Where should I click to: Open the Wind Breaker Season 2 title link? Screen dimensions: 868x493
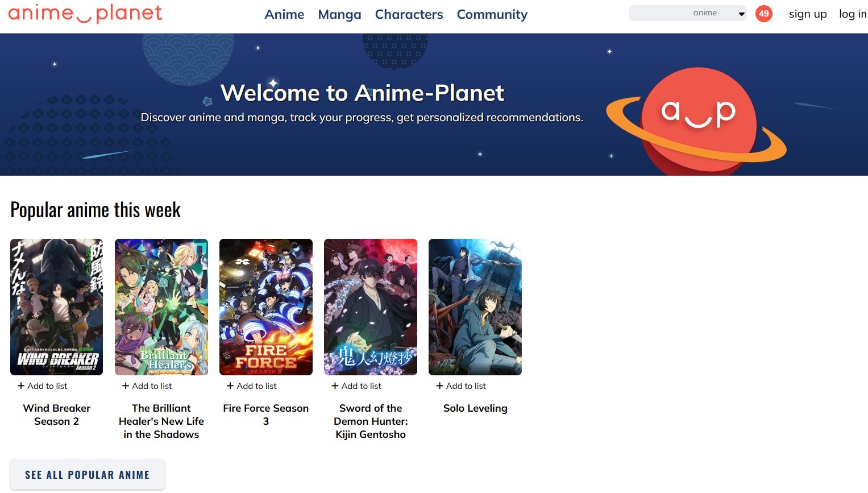click(57, 415)
